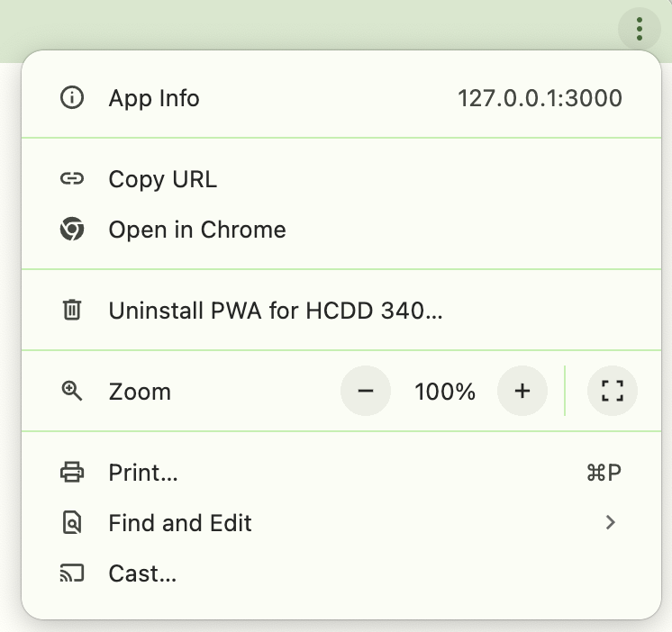This screenshot has height=632, width=672.
Task: Click the Find and Edit document icon
Action: (71, 523)
